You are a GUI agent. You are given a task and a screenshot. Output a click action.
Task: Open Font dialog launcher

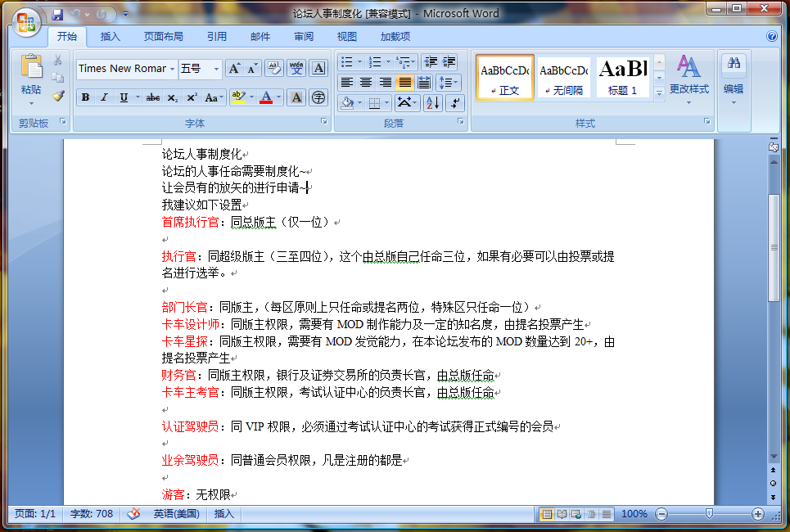[x=324, y=121]
